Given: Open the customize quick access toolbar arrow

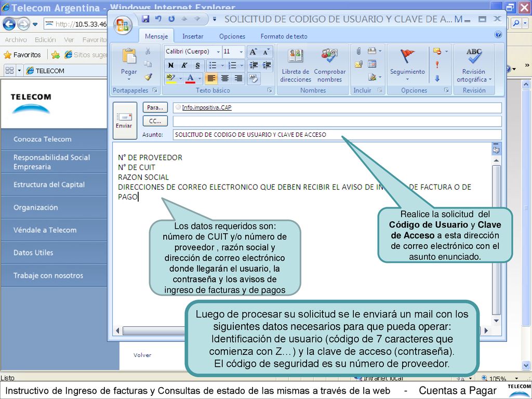Looking at the screenshot, I should (215, 19).
